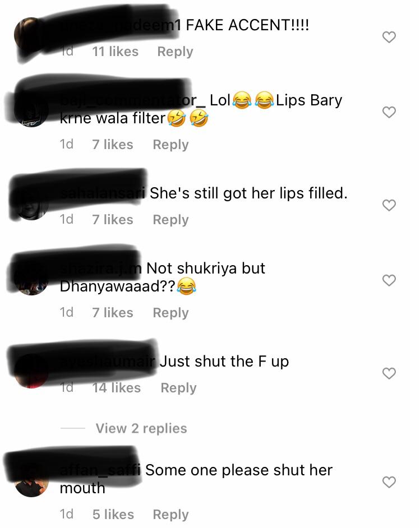Open 7 likes on 'lips filled' comment
The height and width of the screenshot is (528, 420).
pos(113,220)
